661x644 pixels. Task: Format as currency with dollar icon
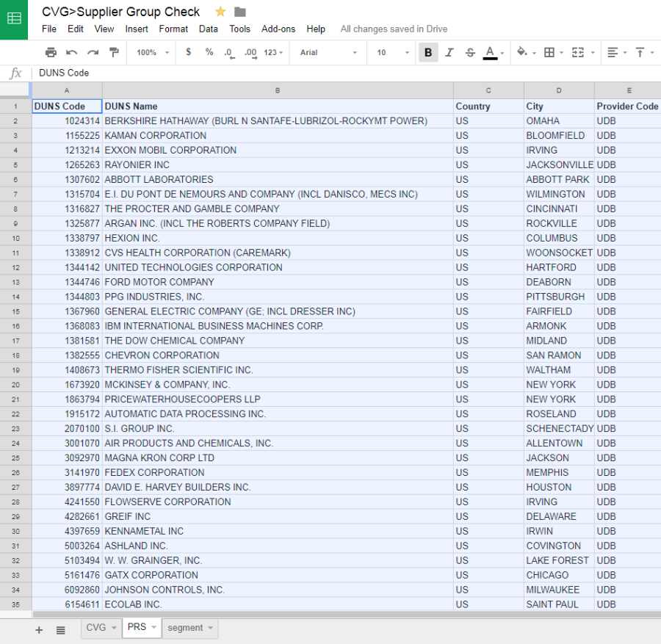pos(189,52)
